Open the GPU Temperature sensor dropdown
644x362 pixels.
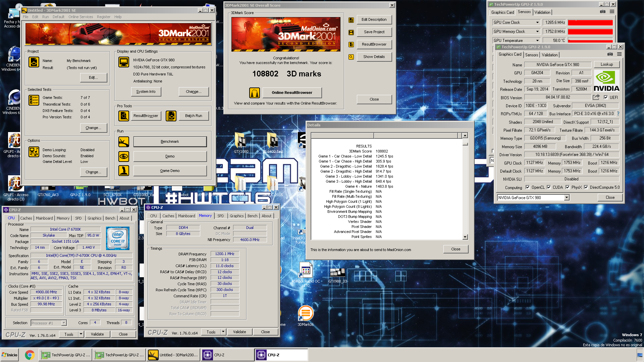(x=537, y=41)
